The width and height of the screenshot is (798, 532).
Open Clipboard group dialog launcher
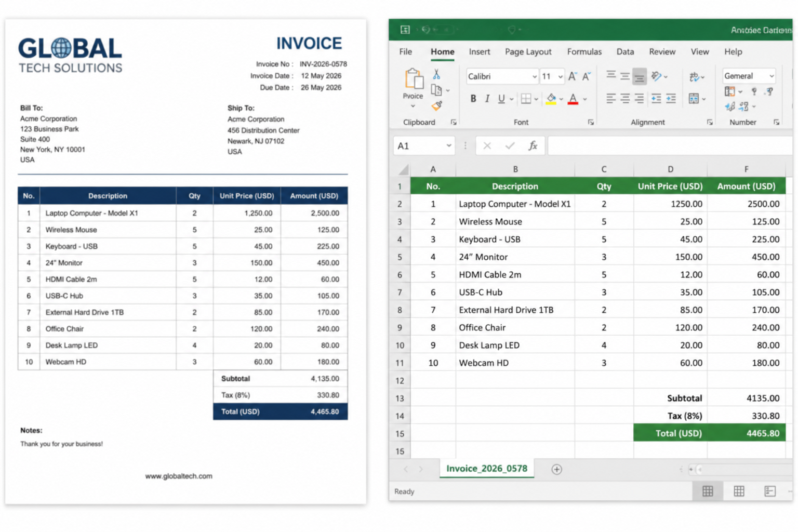pos(454,123)
